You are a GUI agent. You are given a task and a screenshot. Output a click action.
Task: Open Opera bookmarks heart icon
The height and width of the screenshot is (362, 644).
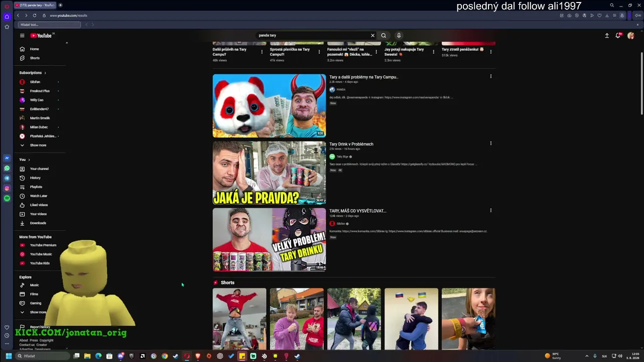[599, 16]
